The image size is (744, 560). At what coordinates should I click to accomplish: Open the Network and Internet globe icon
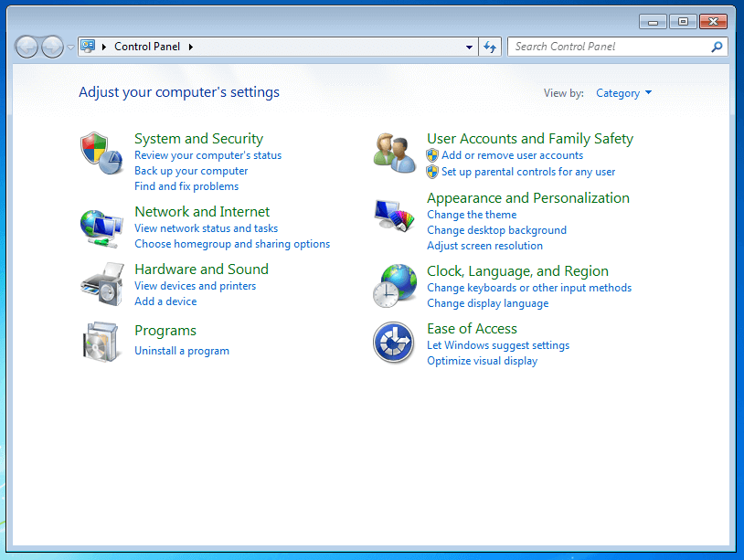(x=101, y=228)
